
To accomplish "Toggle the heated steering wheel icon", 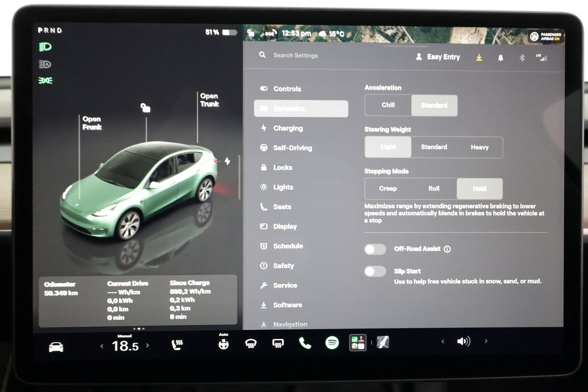I will pyautogui.click(x=224, y=343).
